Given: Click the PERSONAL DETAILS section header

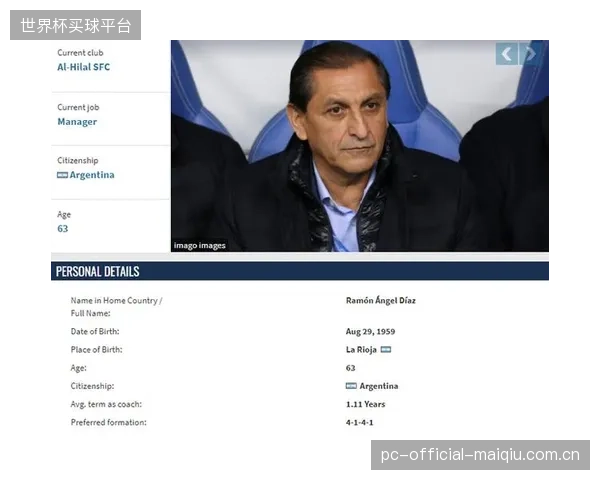Looking at the screenshot, I should tap(300, 271).
